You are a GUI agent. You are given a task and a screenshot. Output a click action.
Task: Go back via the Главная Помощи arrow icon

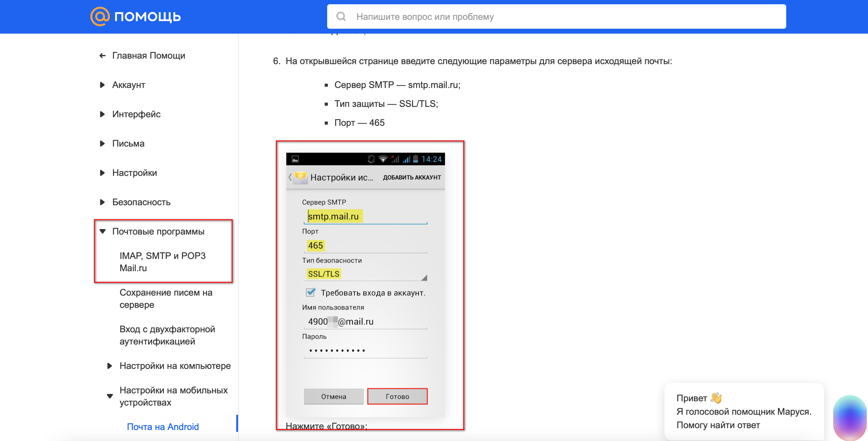coord(103,56)
